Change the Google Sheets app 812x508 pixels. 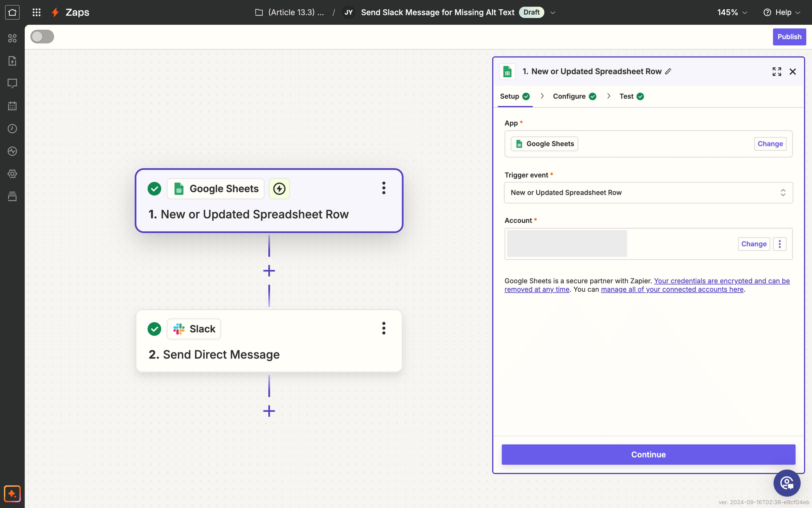click(770, 144)
